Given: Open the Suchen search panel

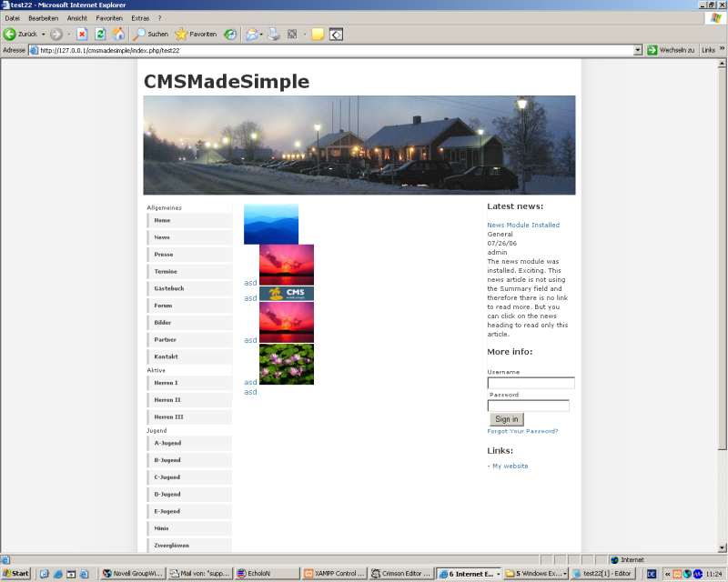Looking at the screenshot, I should [151, 34].
